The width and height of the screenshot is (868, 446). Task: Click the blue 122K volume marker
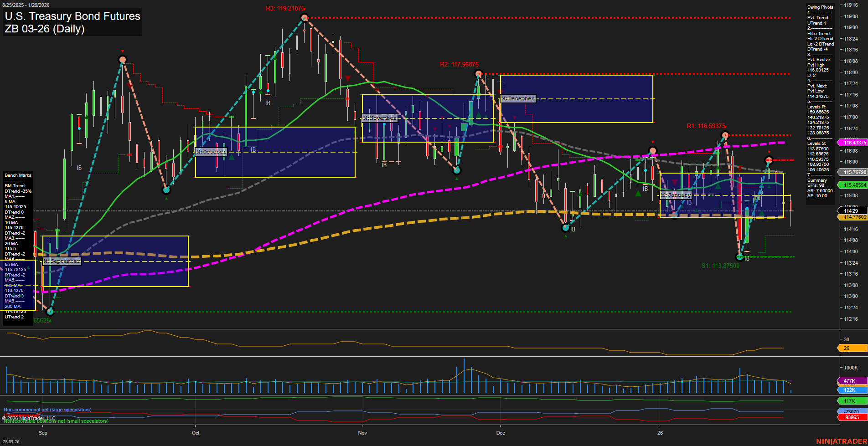849,390
